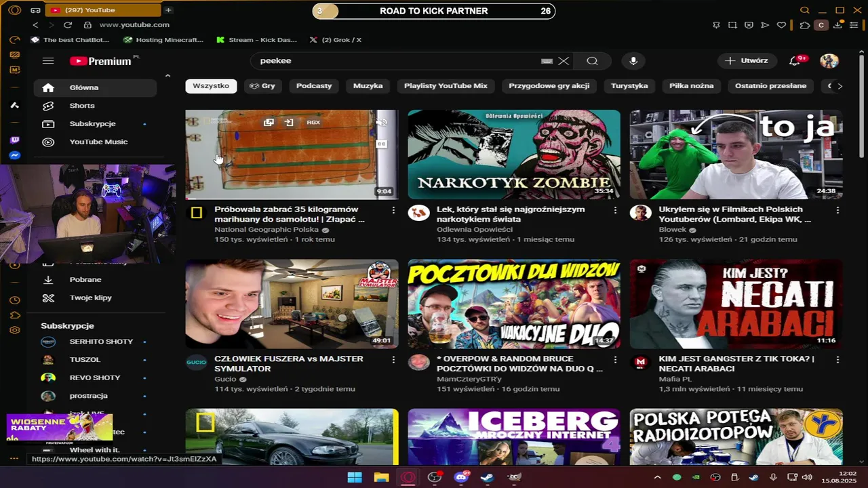The width and height of the screenshot is (868, 488).
Task: Go to Główna in the sidebar
Action: click(x=95, y=87)
